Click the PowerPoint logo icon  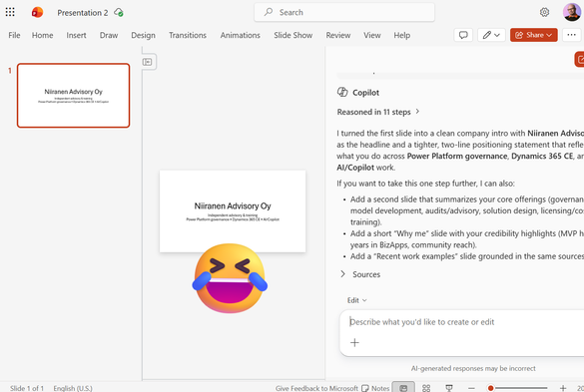[37, 12]
